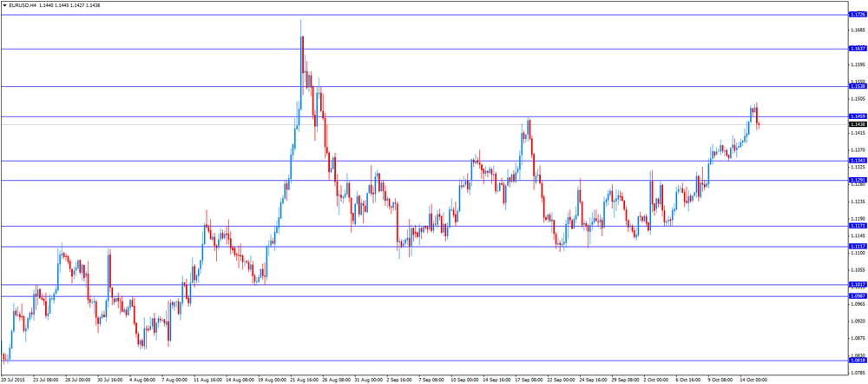Viewport: 868px width, 384px height.
Task: Click the 11 Aug 16:00 time label
Action: 207,381
